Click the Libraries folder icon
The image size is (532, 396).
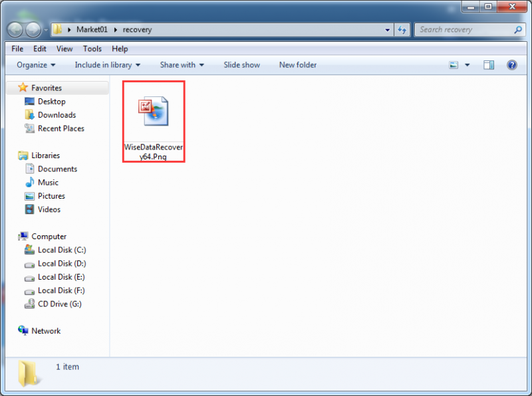(23, 155)
